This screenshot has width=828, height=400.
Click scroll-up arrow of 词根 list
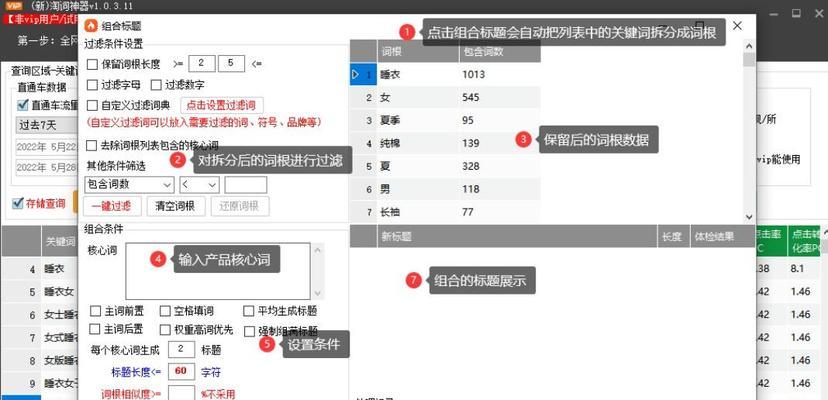(x=749, y=46)
